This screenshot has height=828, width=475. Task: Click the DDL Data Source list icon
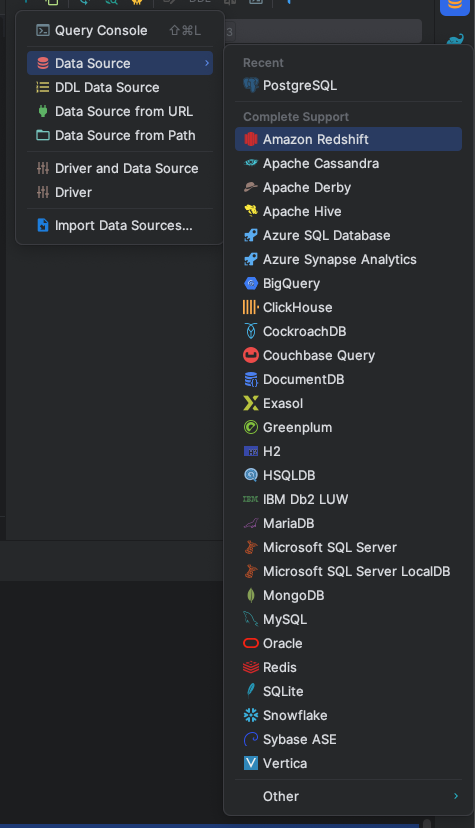(43, 87)
